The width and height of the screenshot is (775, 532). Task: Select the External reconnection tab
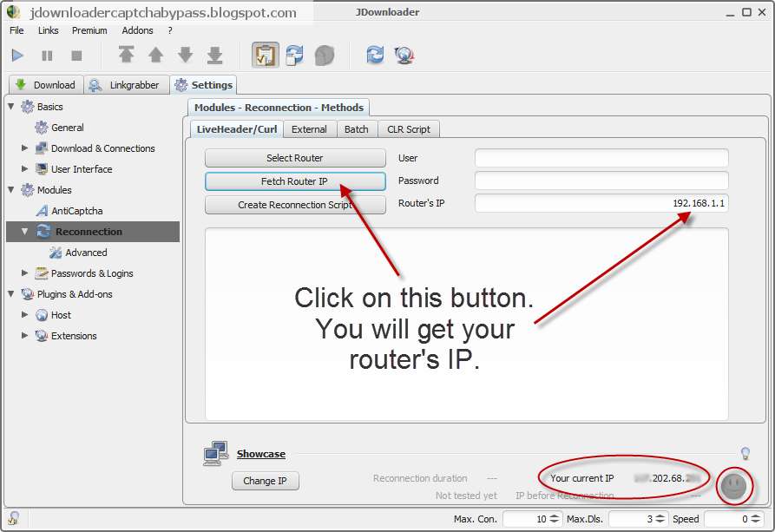(310, 129)
